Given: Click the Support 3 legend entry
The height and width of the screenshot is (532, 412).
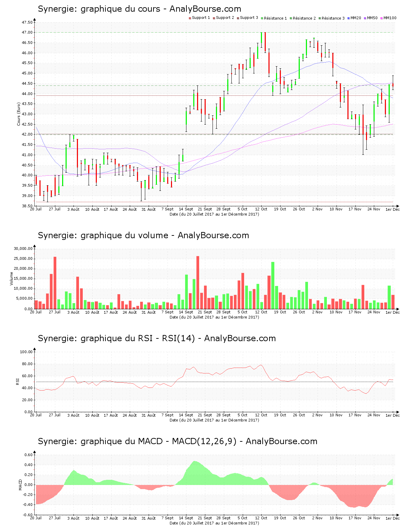Looking at the screenshot, I should [x=247, y=18].
